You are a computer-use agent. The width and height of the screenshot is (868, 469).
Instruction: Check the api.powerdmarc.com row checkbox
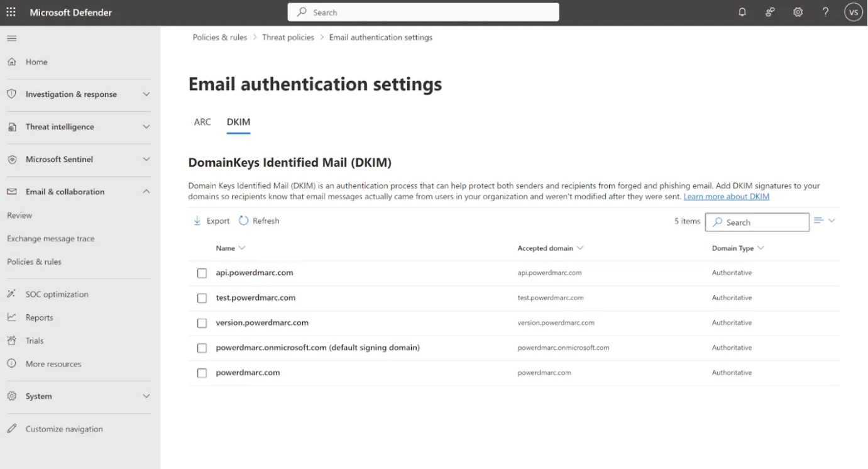click(202, 273)
